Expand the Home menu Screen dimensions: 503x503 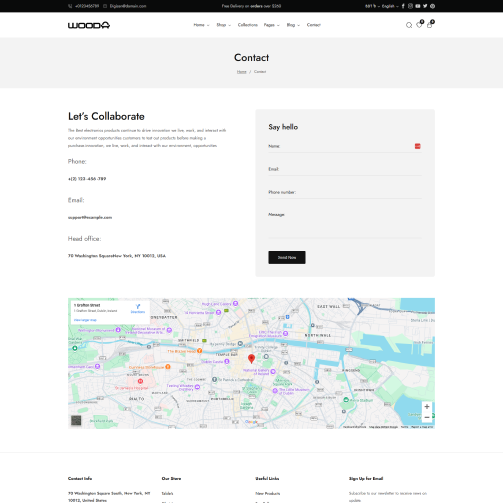point(201,25)
